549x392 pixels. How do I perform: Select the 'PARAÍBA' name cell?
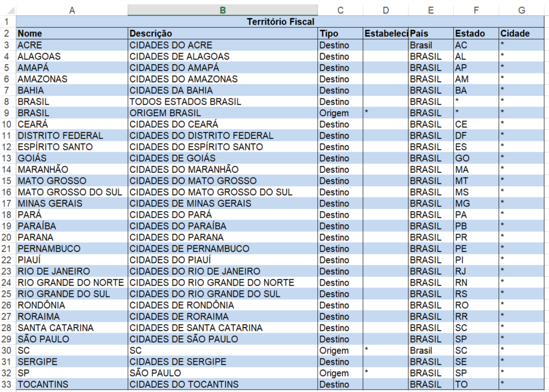click(72, 226)
